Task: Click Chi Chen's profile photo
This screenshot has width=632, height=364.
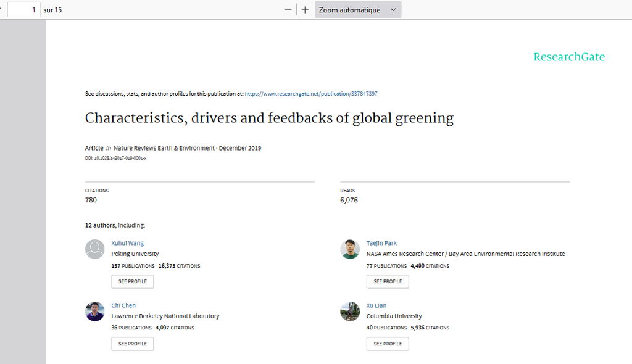Action: [95, 312]
